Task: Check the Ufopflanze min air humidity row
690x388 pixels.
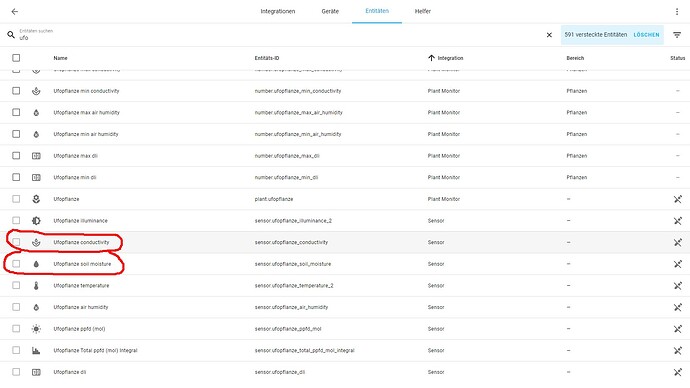Action: [16, 134]
